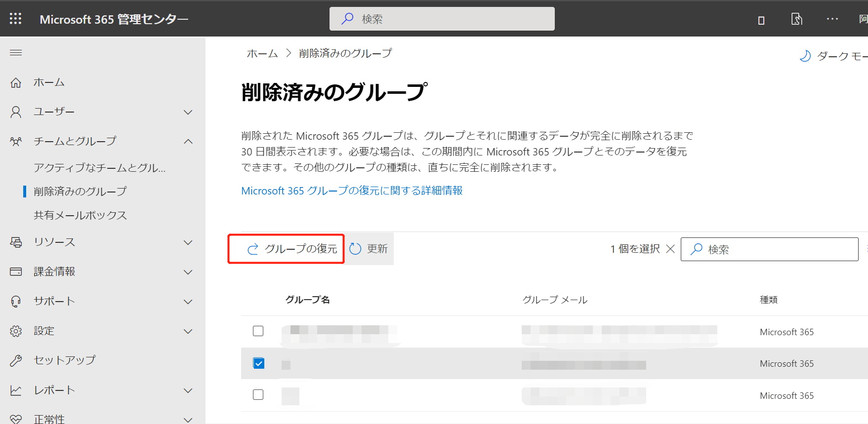Viewport: 868px width, 424px height.
Task: Click the 正常性 heart icon
Action: (x=16, y=419)
